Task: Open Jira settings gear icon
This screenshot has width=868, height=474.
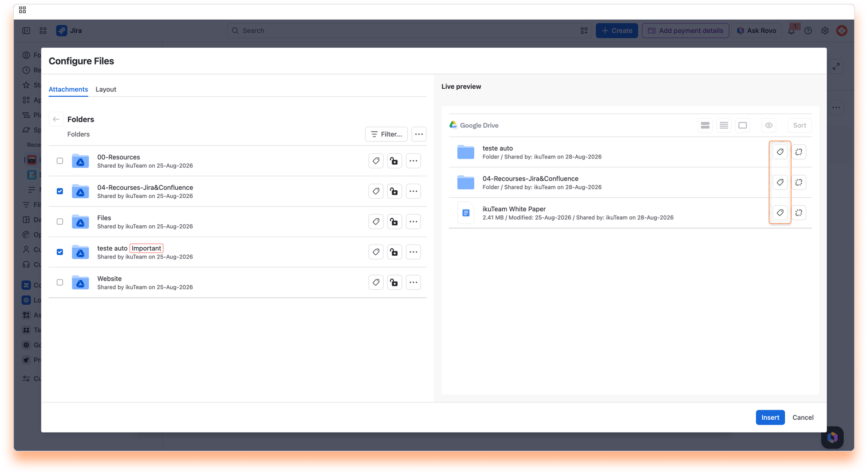Action: point(825,31)
